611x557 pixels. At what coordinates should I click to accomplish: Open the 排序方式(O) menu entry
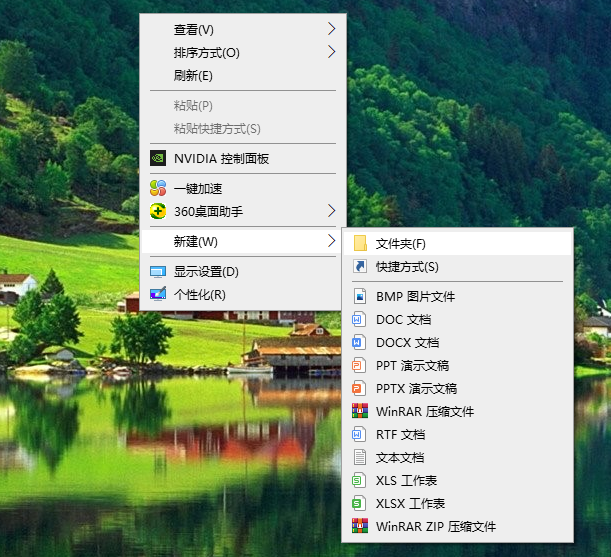point(243,52)
